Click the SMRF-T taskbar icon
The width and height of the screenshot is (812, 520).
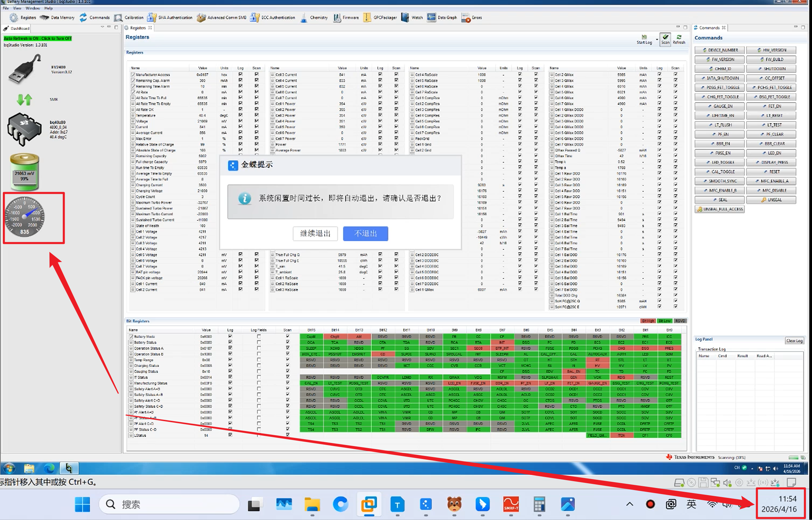tap(511, 504)
